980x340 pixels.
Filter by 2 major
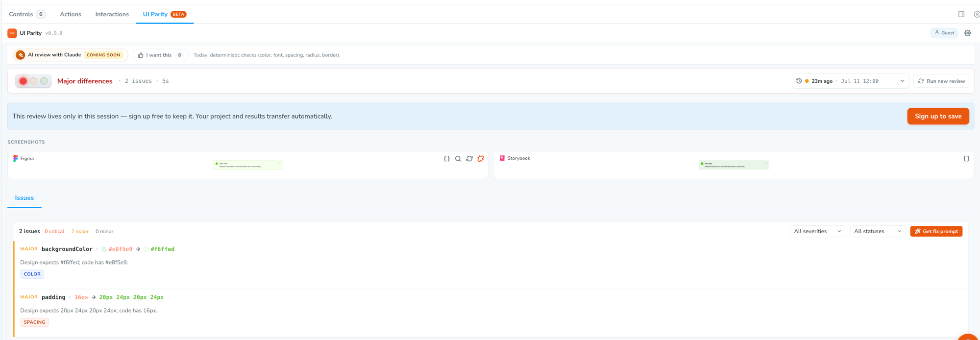(x=80, y=231)
